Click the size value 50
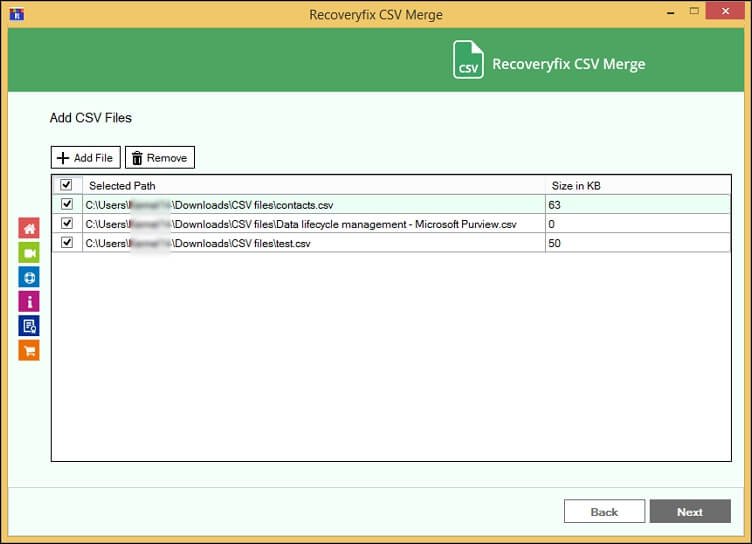The height and width of the screenshot is (544, 752). (x=554, y=244)
